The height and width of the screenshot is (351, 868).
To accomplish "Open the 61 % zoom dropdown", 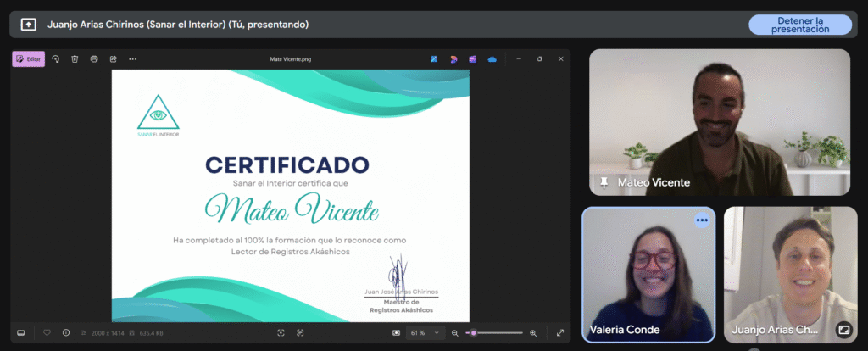I will click(x=426, y=332).
